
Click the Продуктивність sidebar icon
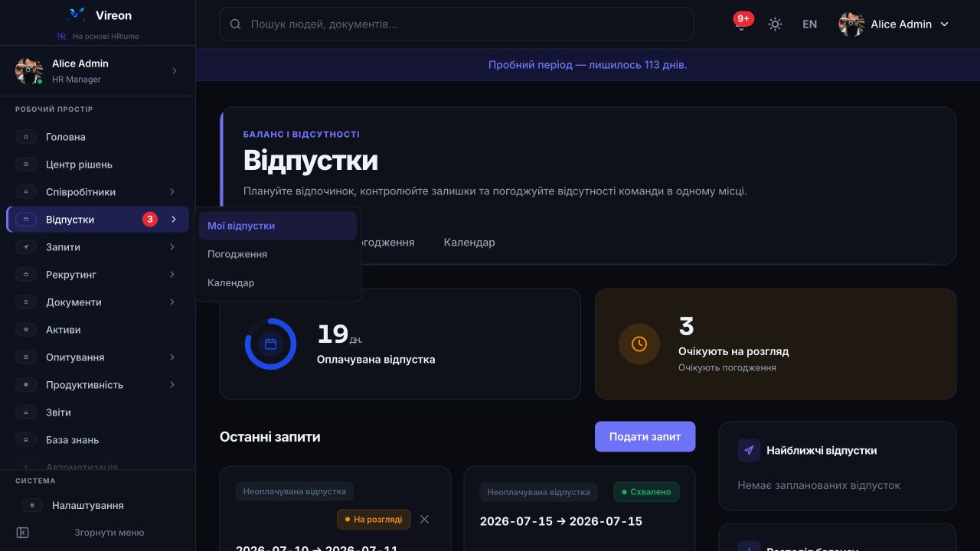tap(26, 385)
